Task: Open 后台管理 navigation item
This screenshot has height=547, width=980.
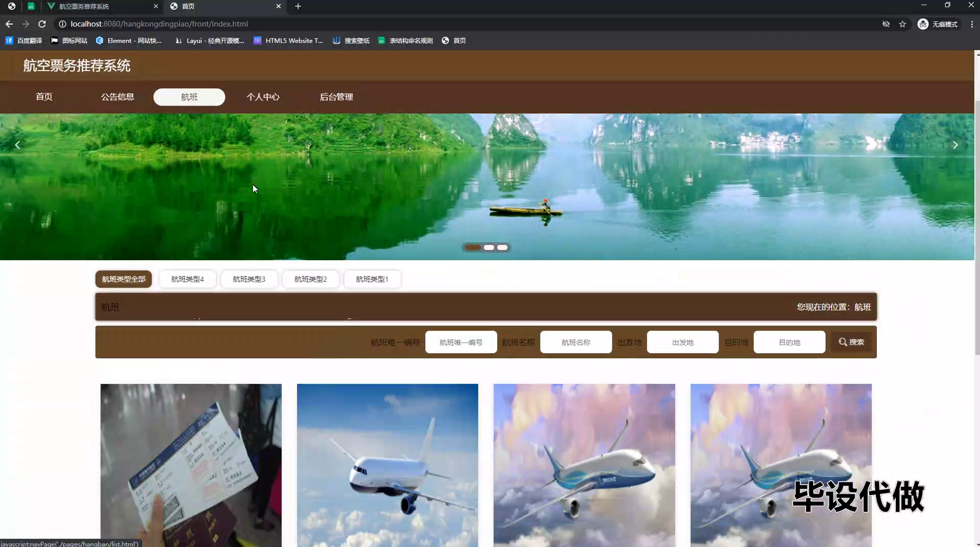Action: [x=336, y=97]
